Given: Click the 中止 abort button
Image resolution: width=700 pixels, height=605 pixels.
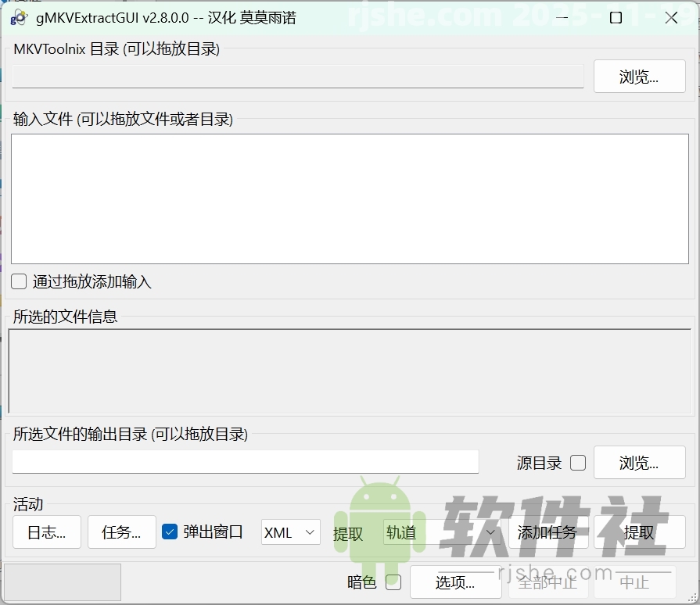Looking at the screenshot, I should 635,582.
